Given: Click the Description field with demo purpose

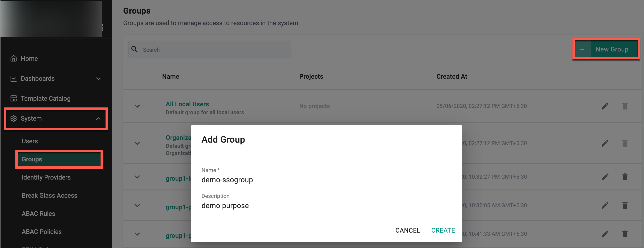Looking at the screenshot, I should [326, 206].
